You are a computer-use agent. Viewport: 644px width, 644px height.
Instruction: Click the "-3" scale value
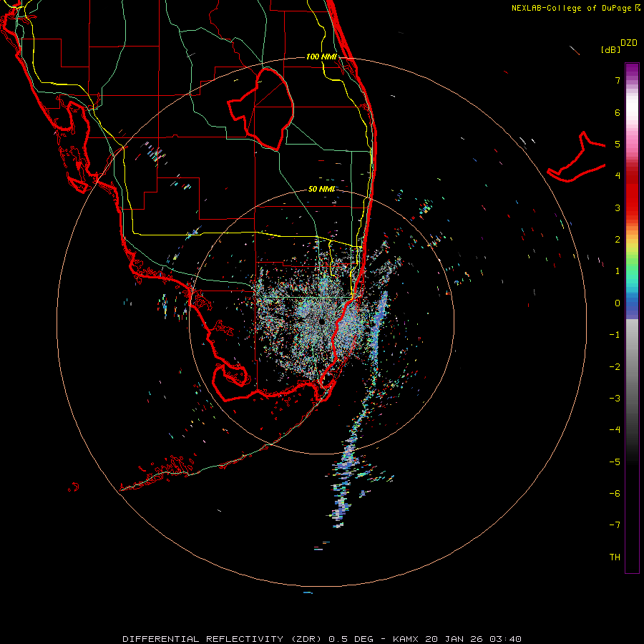tap(615, 399)
